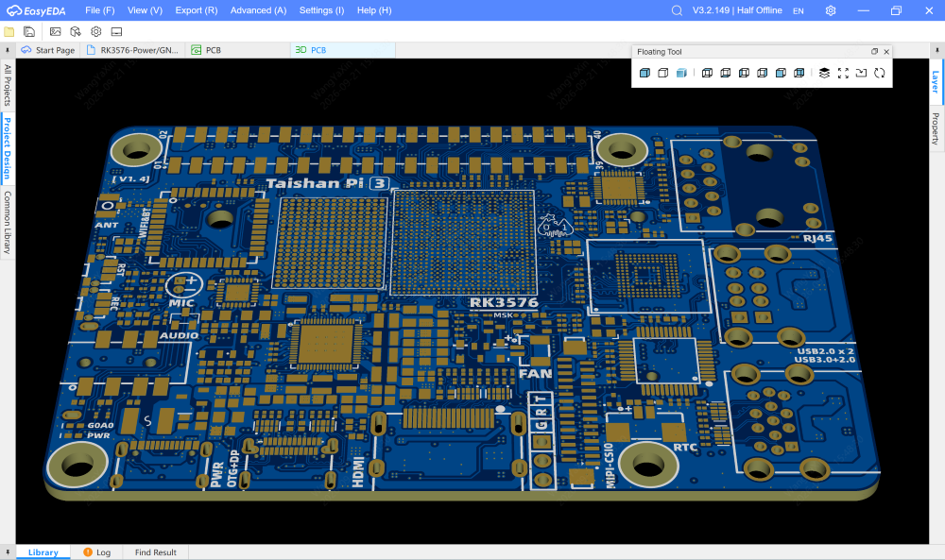Select the 3D PCB tab
945x560 pixels.
coord(343,50)
